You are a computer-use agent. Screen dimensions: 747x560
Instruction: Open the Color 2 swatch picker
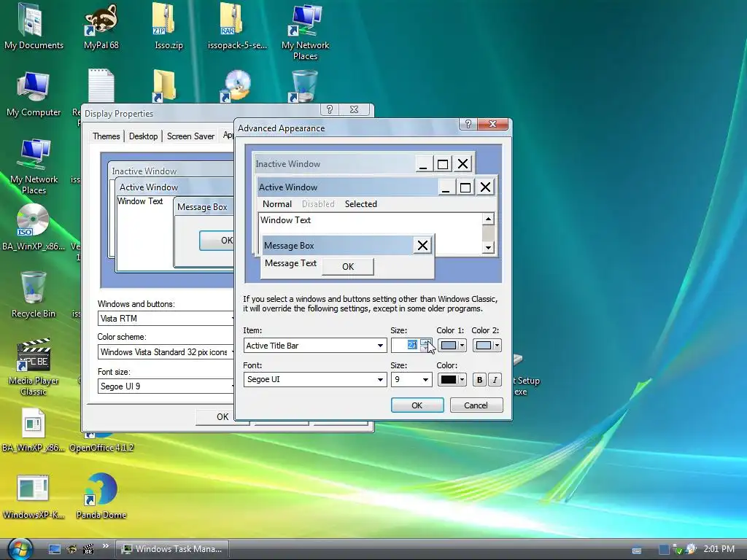(487, 345)
